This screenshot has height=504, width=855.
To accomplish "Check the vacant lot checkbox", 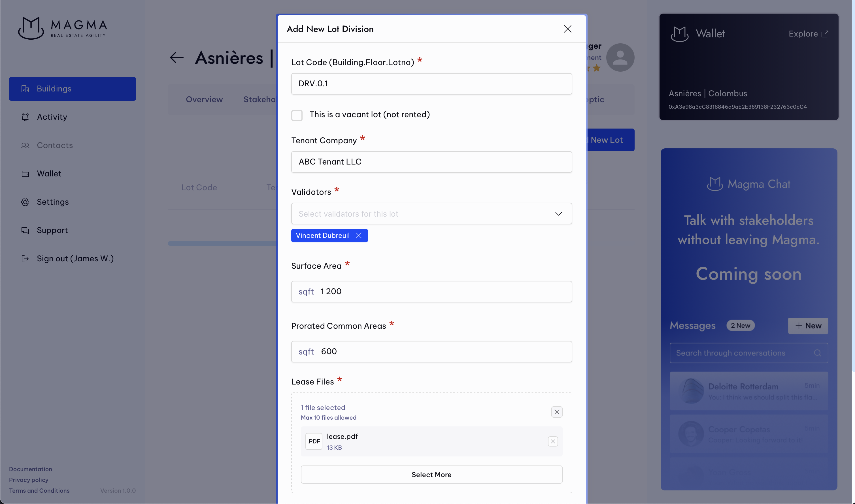I will pyautogui.click(x=297, y=115).
